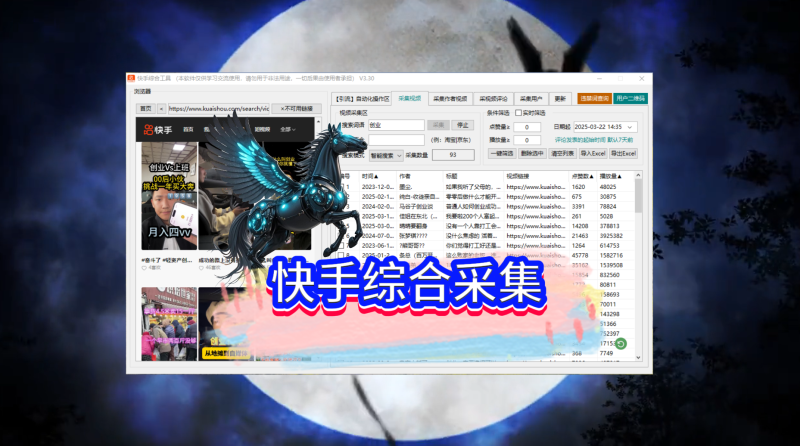Click the 点赞量≥ number field
Viewport: 800px width, 446px height.
tap(527, 127)
